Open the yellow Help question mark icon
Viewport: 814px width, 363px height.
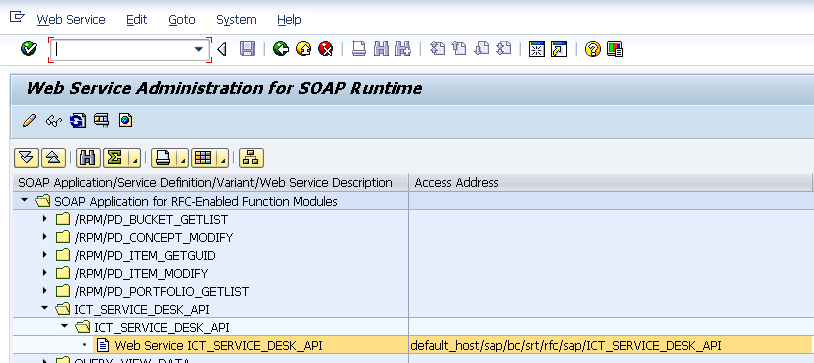[x=592, y=49]
